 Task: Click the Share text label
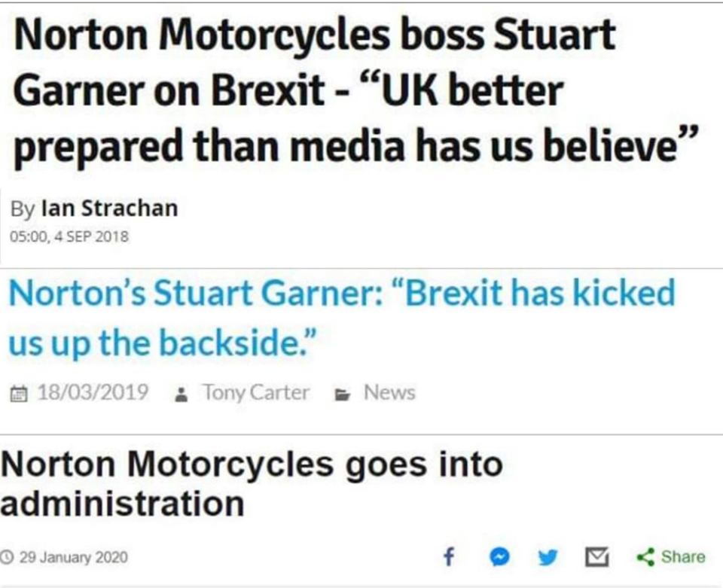pyautogui.click(x=685, y=557)
